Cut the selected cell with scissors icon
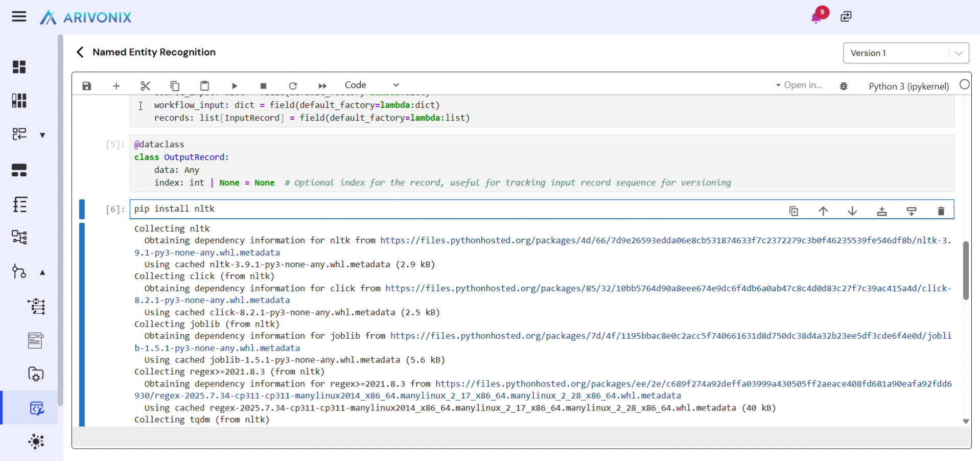 (x=146, y=86)
